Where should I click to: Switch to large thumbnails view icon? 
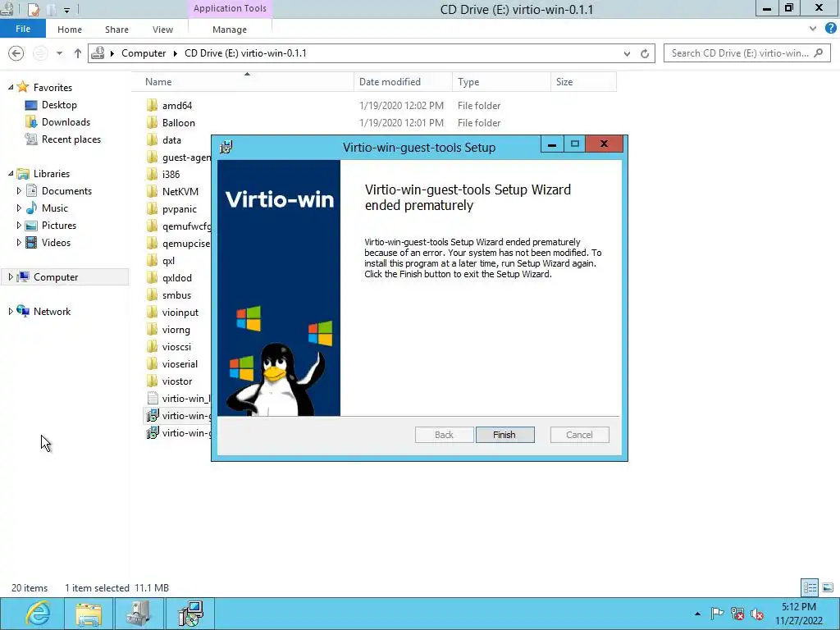[828, 587]
